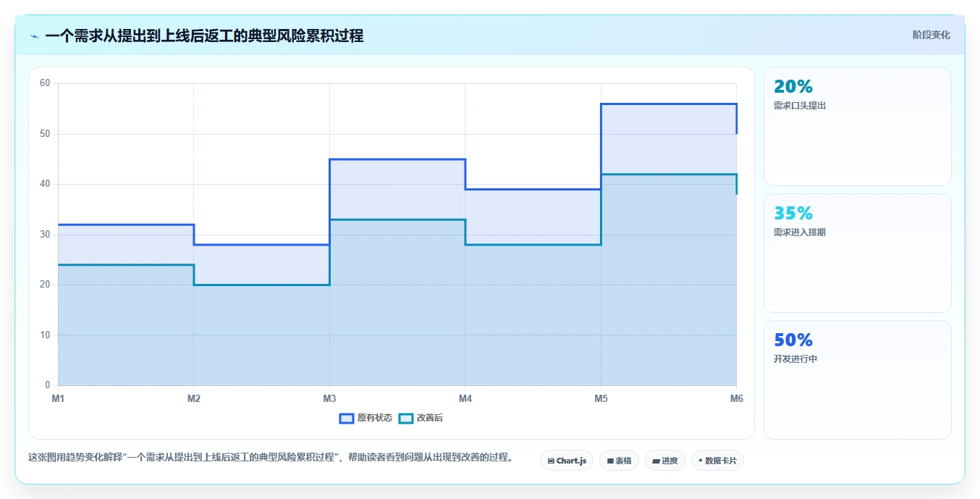Click the lightning icon beside the title
This screenshot has width=980, height=499.
[35, 36]
